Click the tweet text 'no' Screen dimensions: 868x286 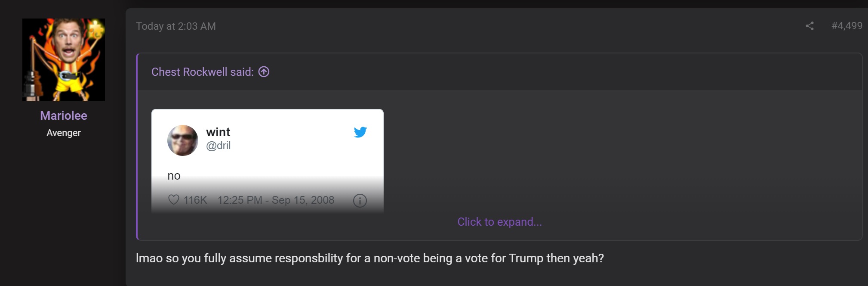click(x=174, y=176)
